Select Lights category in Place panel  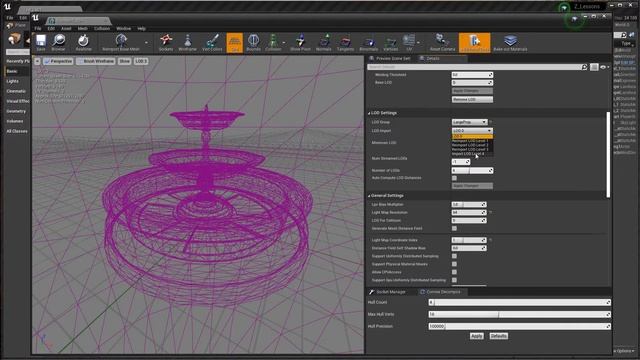[x=12, y=81]
